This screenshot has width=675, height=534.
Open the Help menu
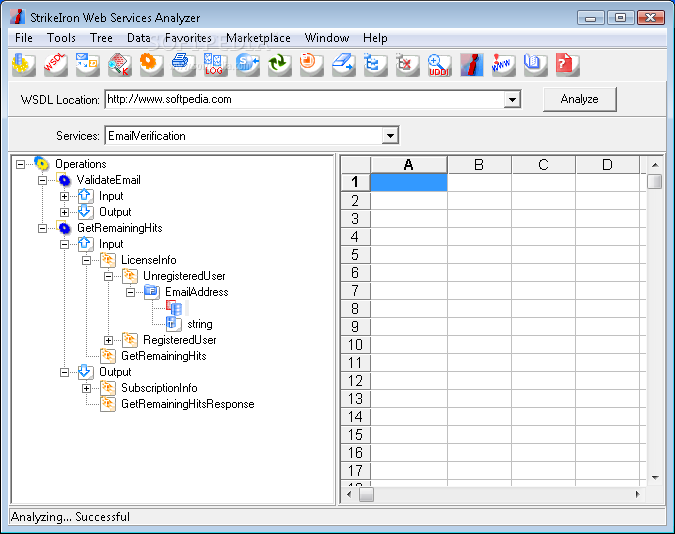point(375,38)
